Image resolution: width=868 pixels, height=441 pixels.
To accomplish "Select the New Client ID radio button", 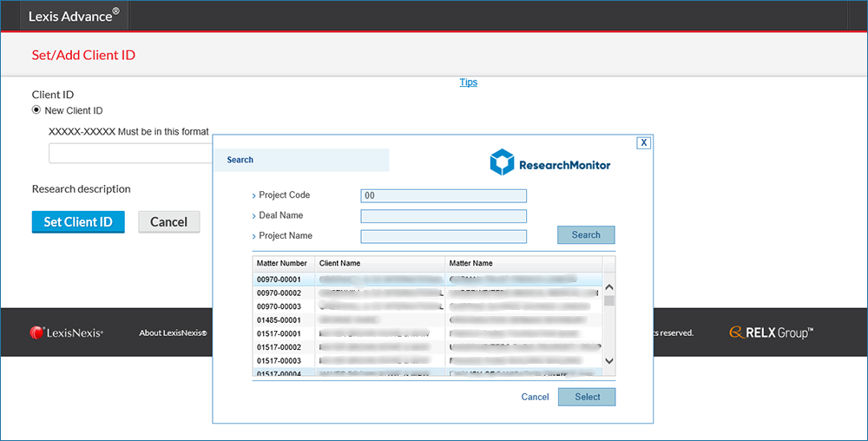I will click(x=36, y=110).
